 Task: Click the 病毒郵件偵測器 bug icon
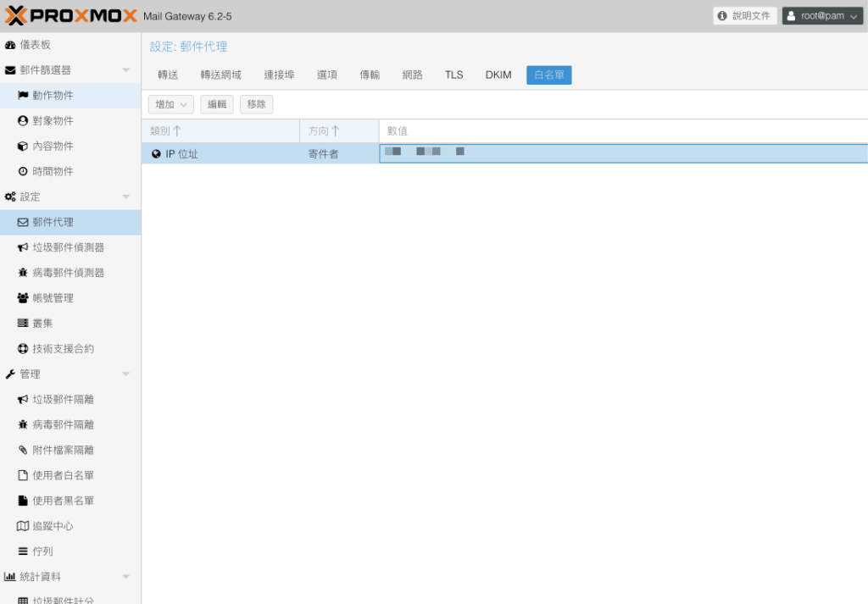point(23,273)
